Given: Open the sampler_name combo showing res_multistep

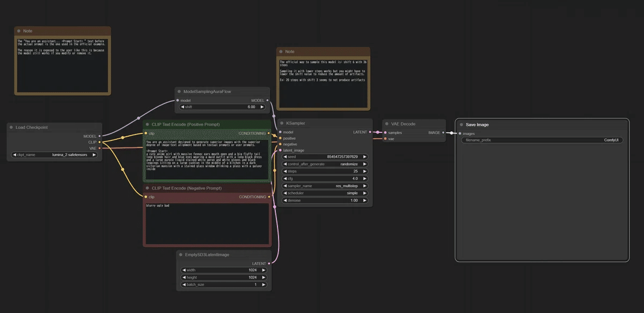Looking at the screenshot, I should [x=325, y=185].
